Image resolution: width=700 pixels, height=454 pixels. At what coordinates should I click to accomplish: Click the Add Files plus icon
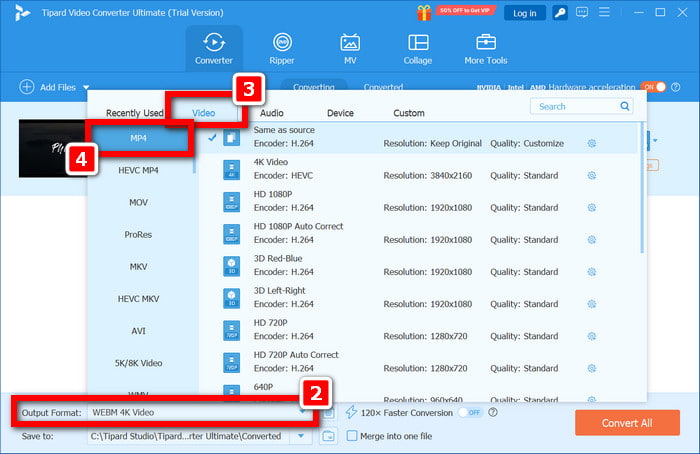(27, 87)
